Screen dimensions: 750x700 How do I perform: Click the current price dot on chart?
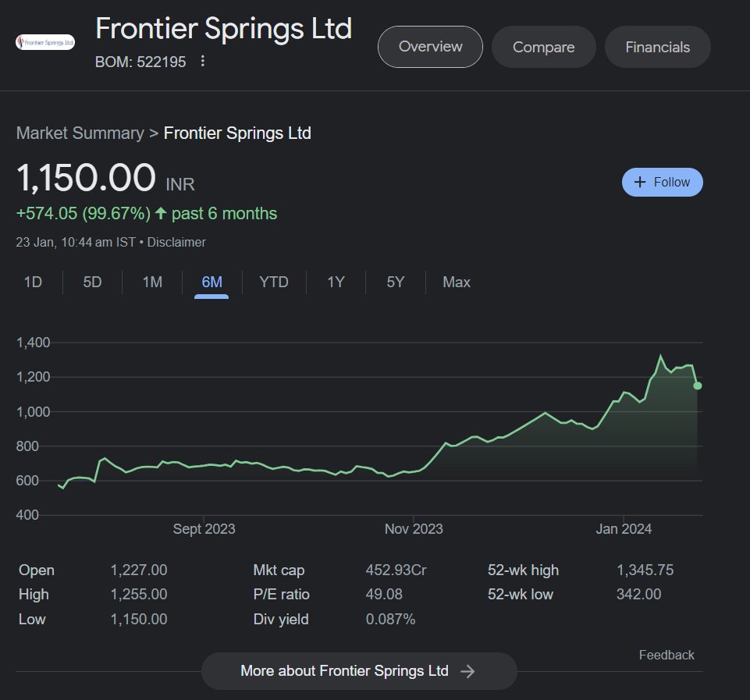click(698, 386)
